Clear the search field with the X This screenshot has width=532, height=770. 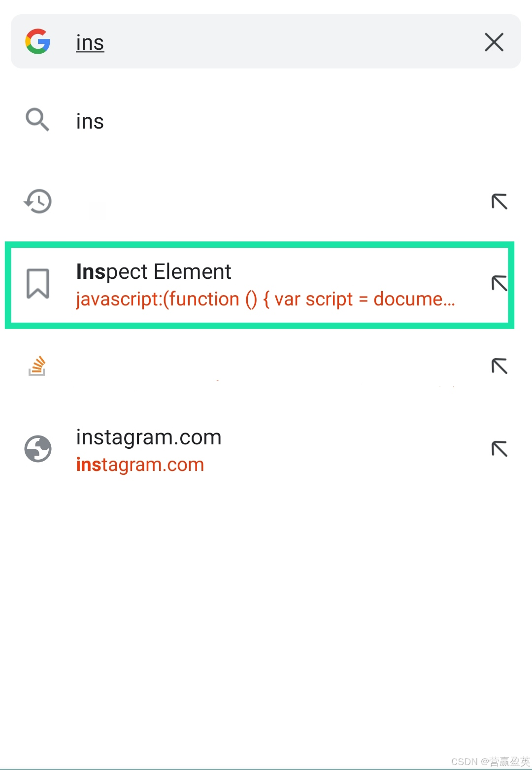(x=494, y=42)
